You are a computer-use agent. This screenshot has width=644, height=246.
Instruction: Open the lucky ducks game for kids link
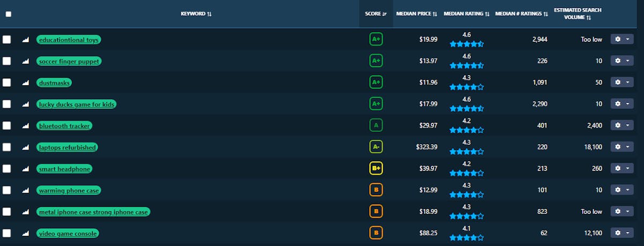click(76, 104)
